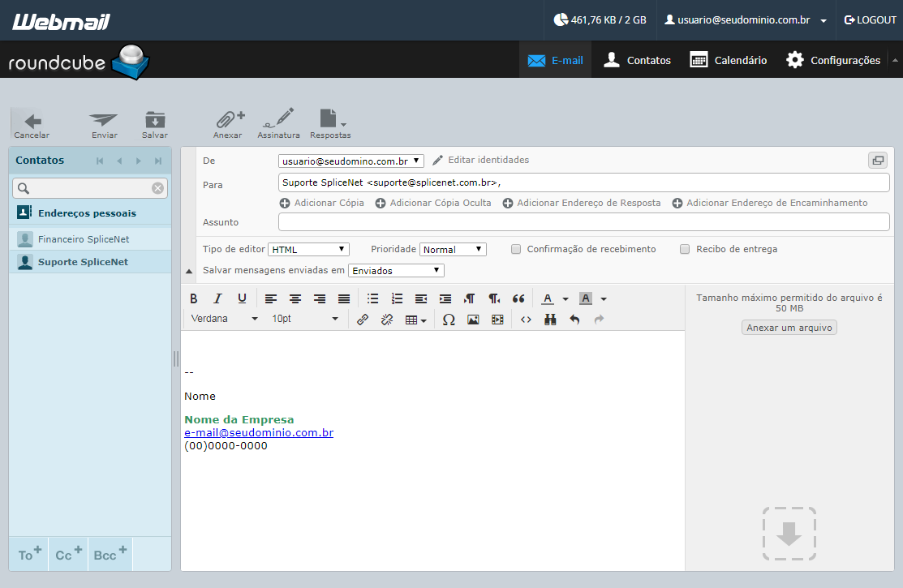Viewport: 903px width, 588px height.
Task: Click Adicionar Cópia Oculta link
Action: pyautogui.click(x=433, y=203)
